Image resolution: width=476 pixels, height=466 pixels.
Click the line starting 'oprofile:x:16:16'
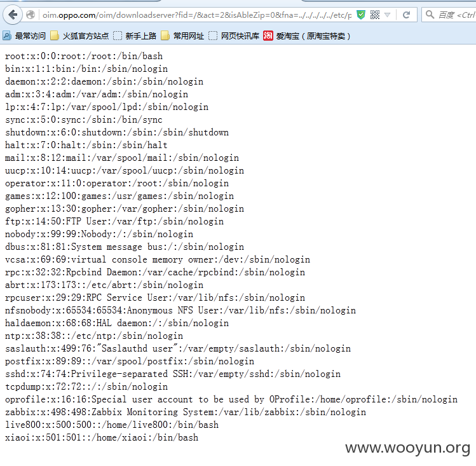231,399
